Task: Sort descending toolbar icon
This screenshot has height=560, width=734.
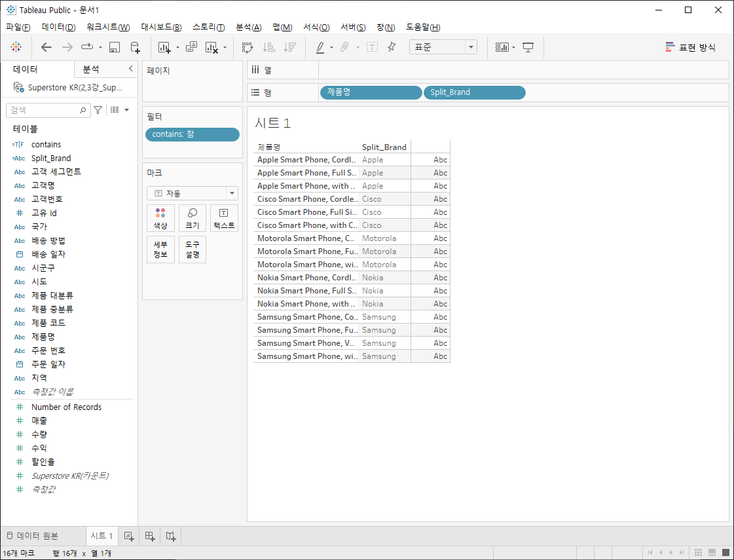Action: point(290,47)
